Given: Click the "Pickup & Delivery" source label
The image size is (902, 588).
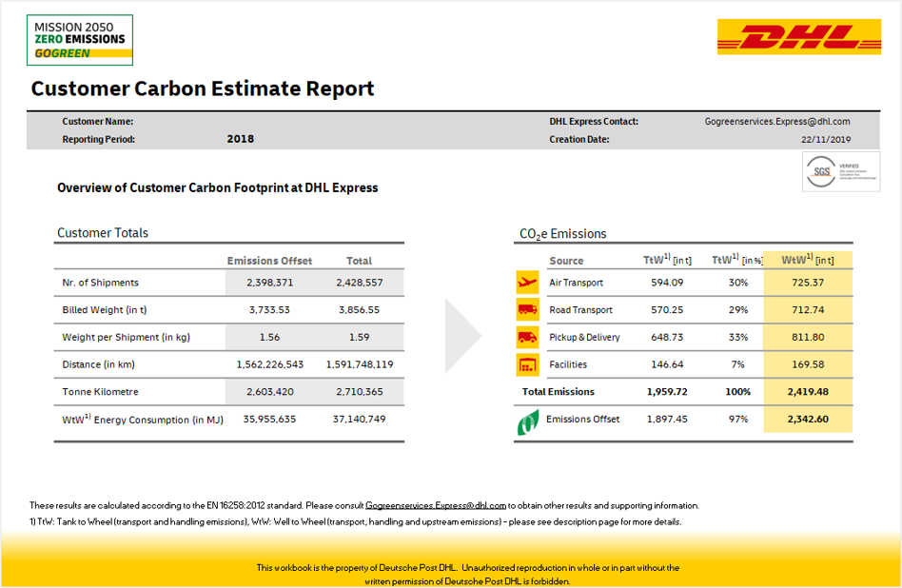Looking at the screenshot, I should coord(584,337).
